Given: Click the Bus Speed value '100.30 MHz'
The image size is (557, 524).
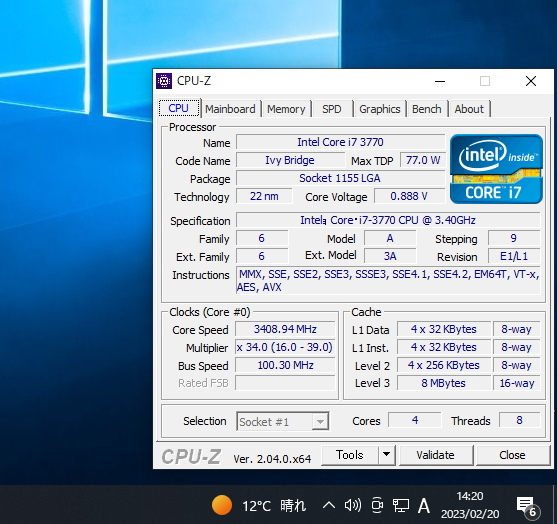Looking at the screenshot, I should pos(285,365).
